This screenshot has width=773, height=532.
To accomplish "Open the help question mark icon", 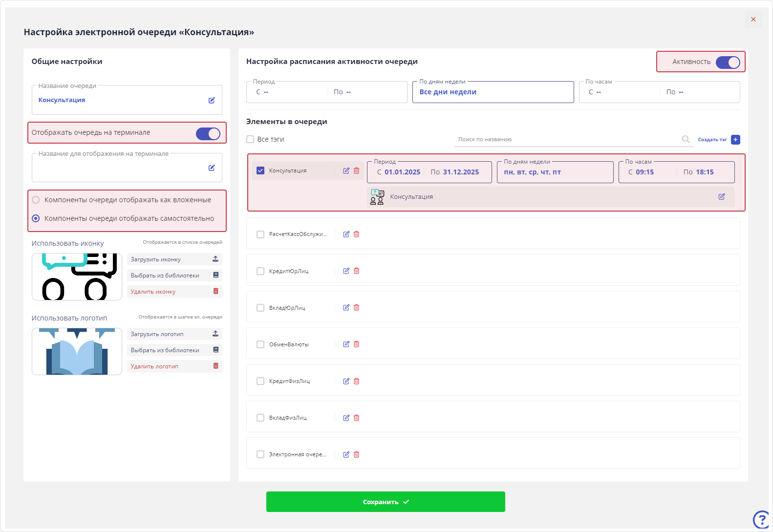I will point(762,520).
